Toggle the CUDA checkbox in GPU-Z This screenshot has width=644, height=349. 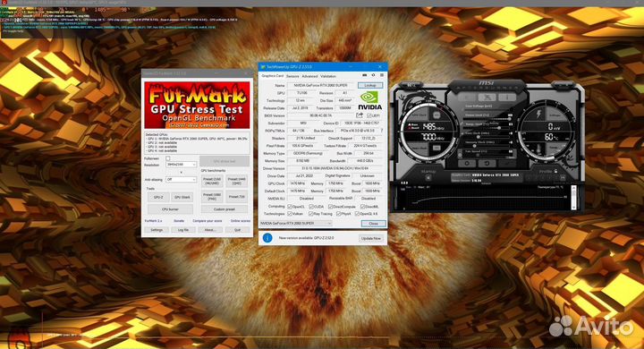[x=311, y=207]
